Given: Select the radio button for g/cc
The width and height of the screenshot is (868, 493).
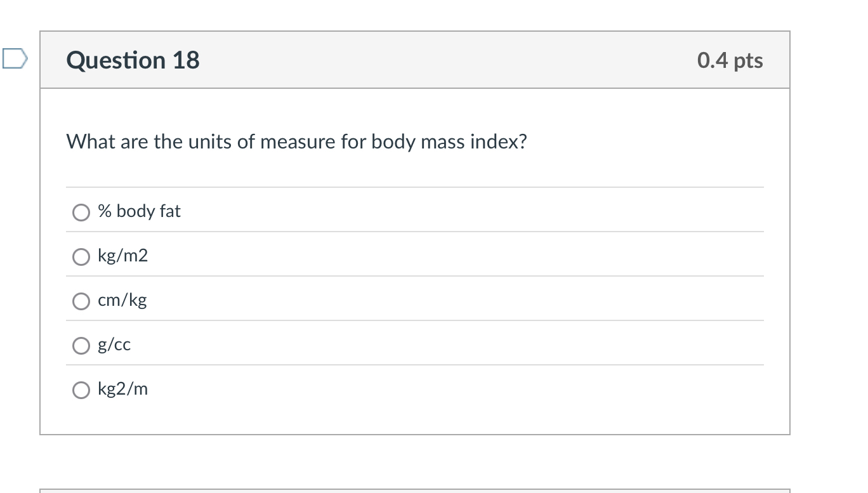Looking at the screenshot, I should (81, 345).
